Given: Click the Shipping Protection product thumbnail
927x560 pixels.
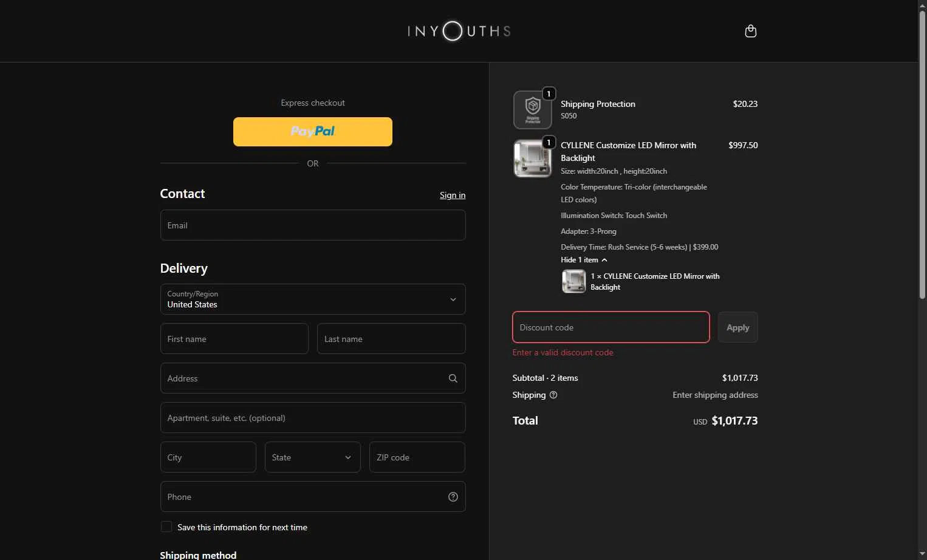Looking at the screenshot, I should 532,110.
